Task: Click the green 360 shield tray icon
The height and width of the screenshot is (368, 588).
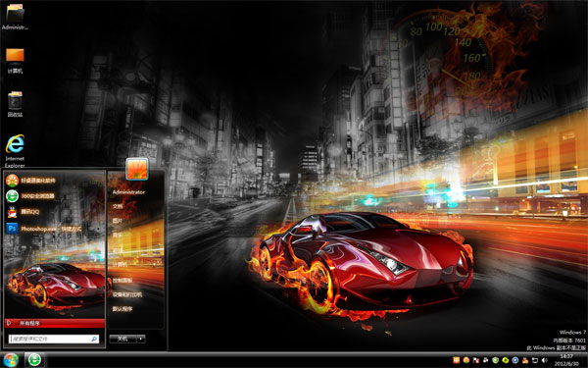Action: click(x=495, y=360)
